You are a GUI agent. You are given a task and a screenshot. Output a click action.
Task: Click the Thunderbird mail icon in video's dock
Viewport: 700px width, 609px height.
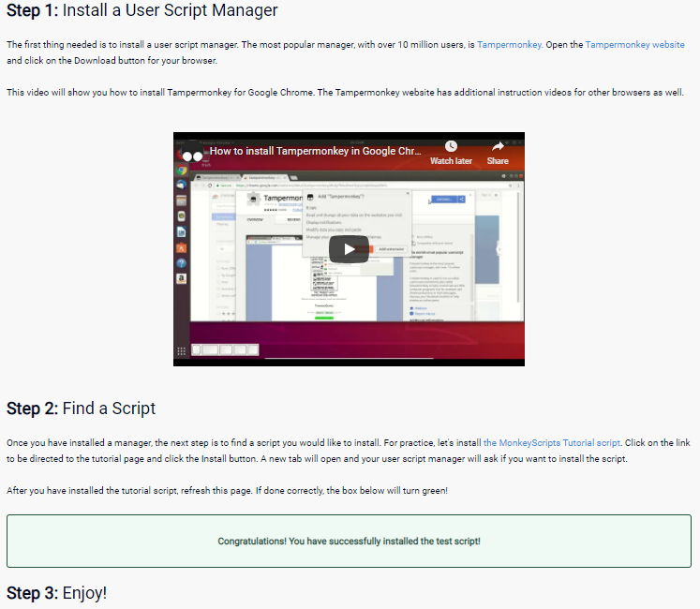tap(181, 186)
